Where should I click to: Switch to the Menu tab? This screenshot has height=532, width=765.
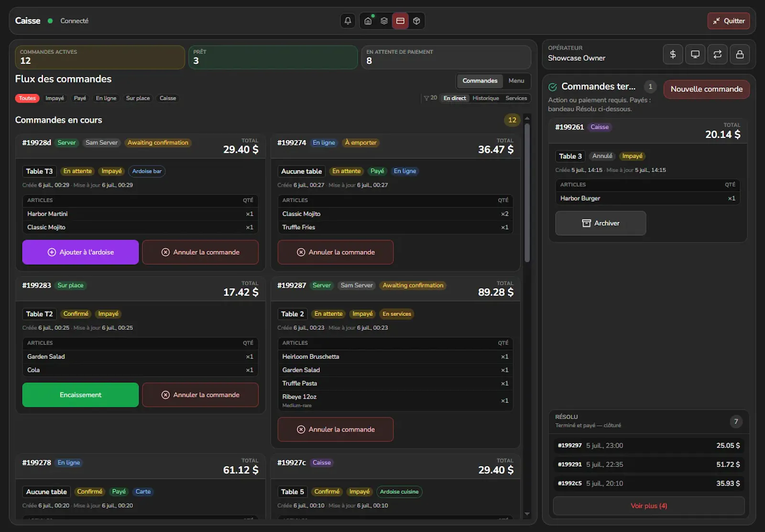click(x=516, y=81)
